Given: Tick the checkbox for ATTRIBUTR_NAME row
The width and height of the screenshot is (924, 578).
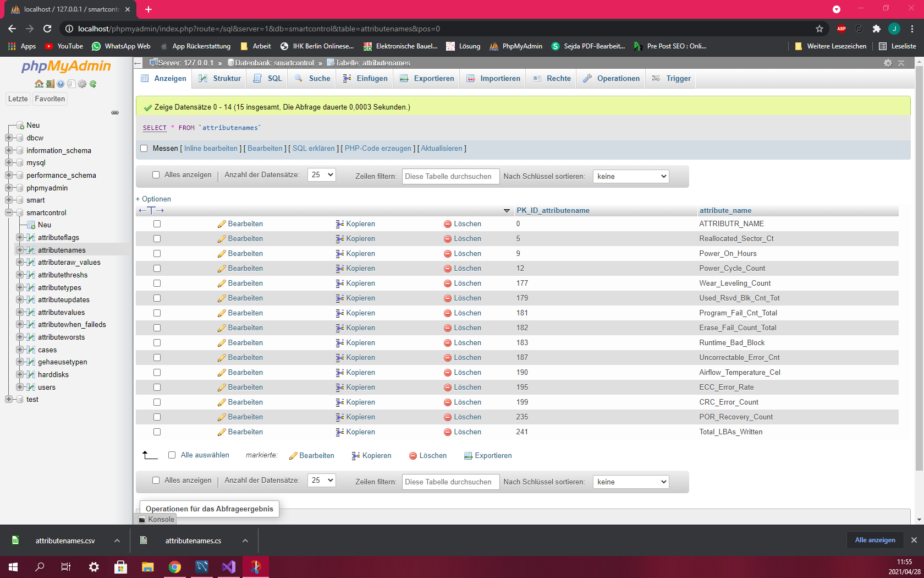Looking at the screenshot, I should pyautogui.click(x=157, y=224).
